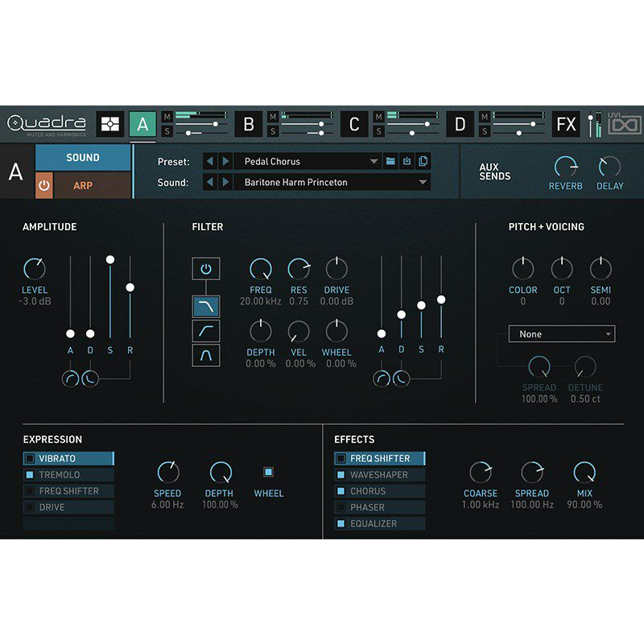Select VIBRATO in Expression list
This screenshot has width=644, height=644.
(x=68, y=458)
